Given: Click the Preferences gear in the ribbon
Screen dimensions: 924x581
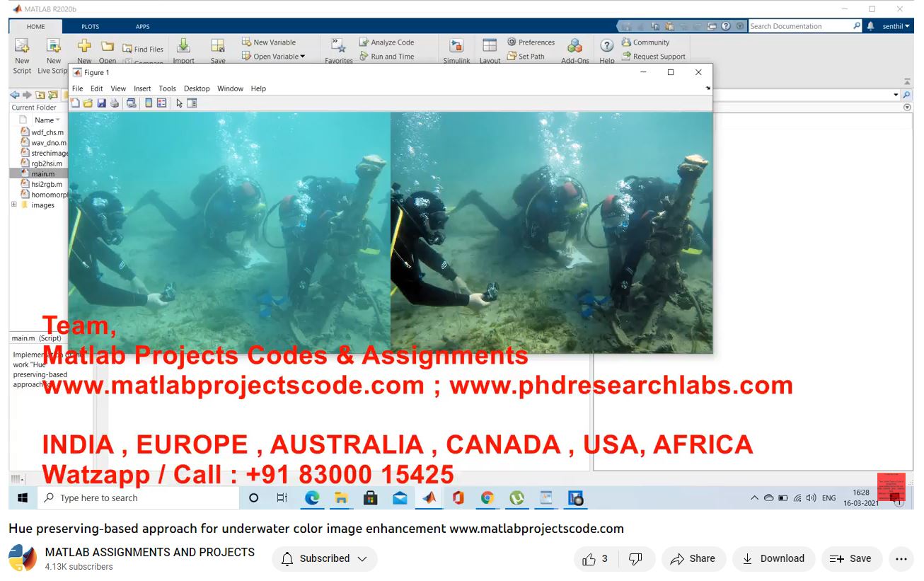Looking at the screenshot, I should (x=512, y=42).
